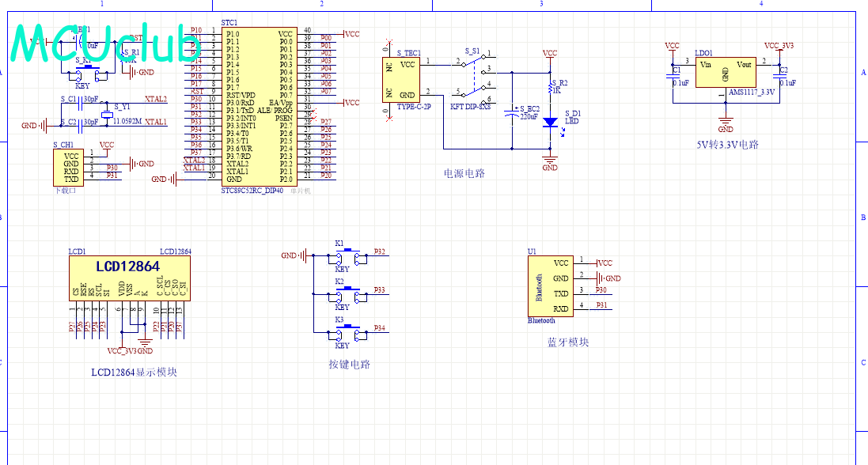Click the S_D1 LED diode symbol
This screenshot has width=868, height=465.
552,123
